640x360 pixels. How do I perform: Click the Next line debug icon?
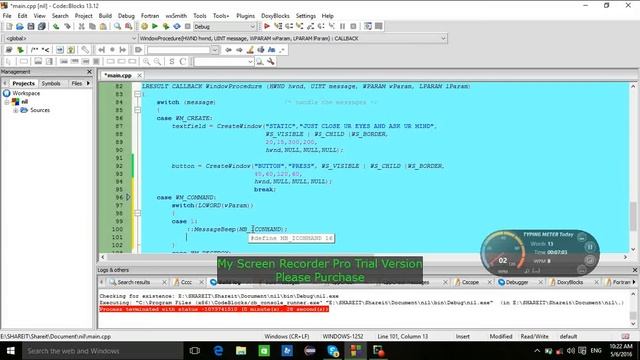[289, 27]
